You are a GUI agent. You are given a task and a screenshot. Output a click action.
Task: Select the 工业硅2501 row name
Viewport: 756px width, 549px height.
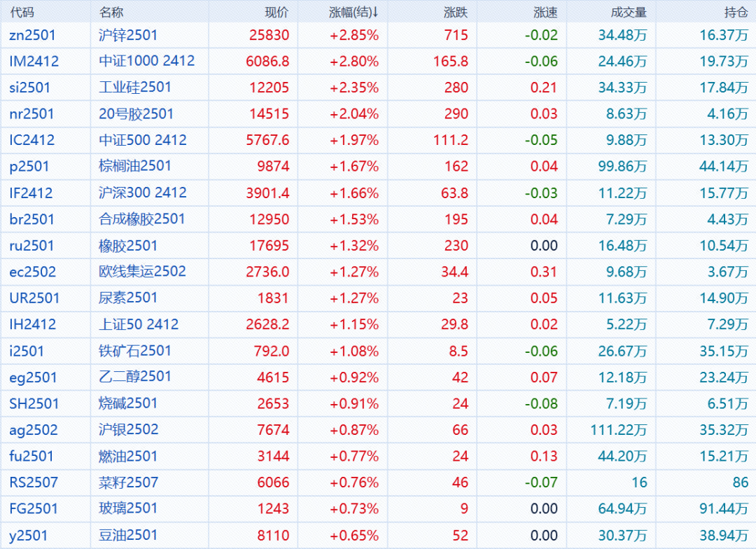pos(134,88)
